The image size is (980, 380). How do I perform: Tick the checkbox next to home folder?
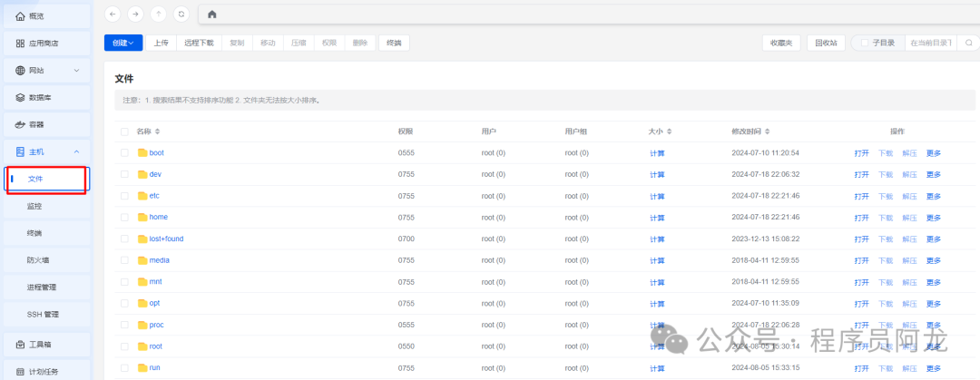pos(124,217)
